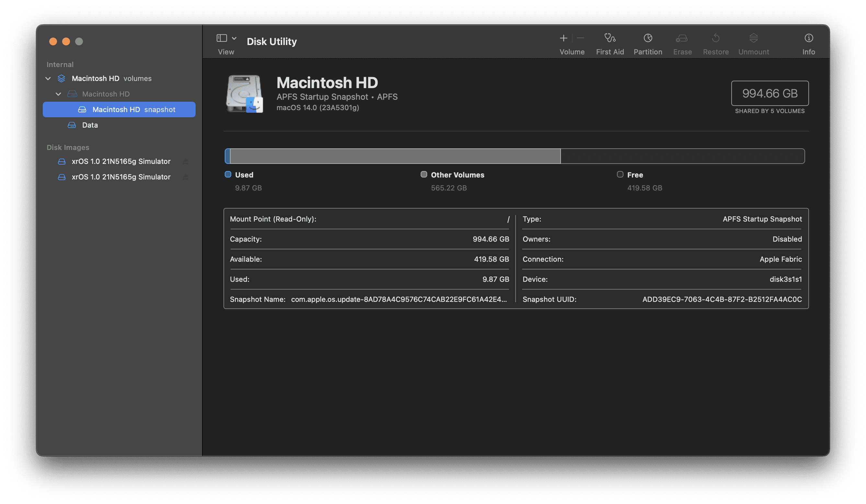
Task: Minimize the Disk Utility window
Action: [66, 41]
